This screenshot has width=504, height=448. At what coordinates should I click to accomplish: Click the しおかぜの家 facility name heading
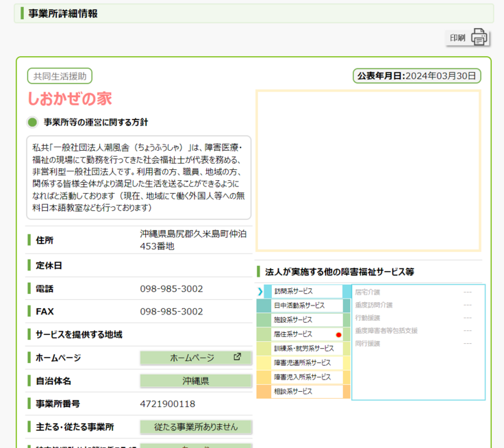click(70, 99)
